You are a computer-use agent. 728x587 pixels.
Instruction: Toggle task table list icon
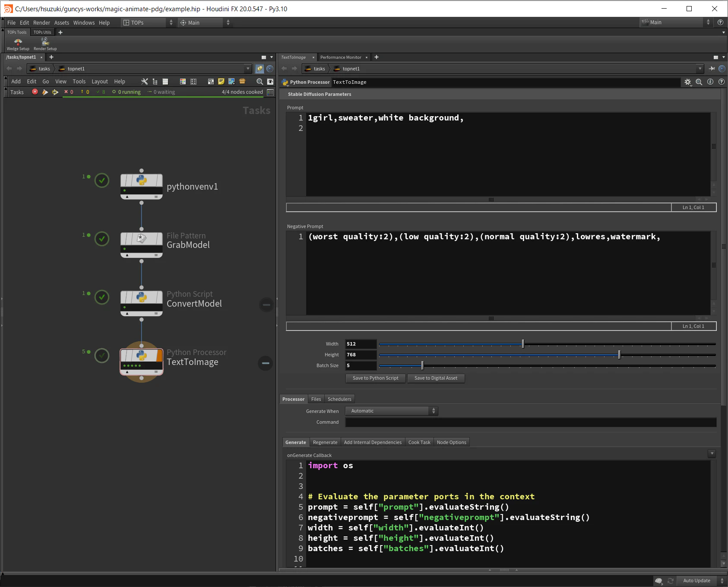coord(270,92)
